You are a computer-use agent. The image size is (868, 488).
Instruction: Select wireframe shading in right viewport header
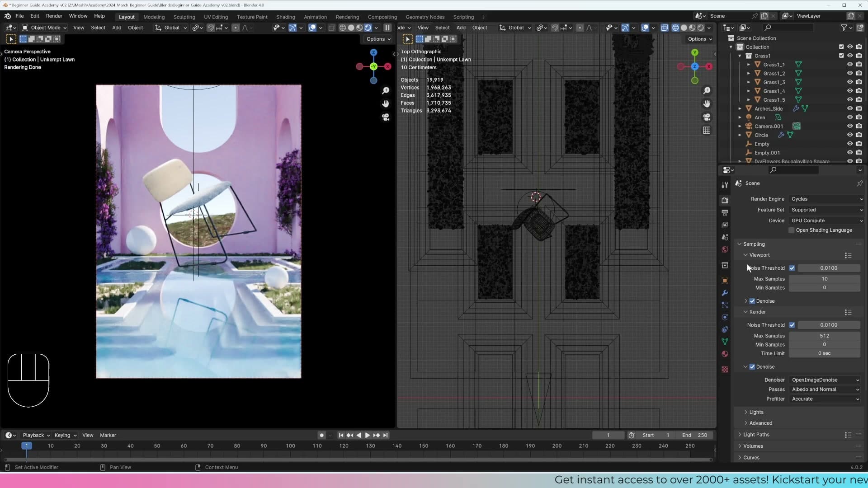pos(675,28)
